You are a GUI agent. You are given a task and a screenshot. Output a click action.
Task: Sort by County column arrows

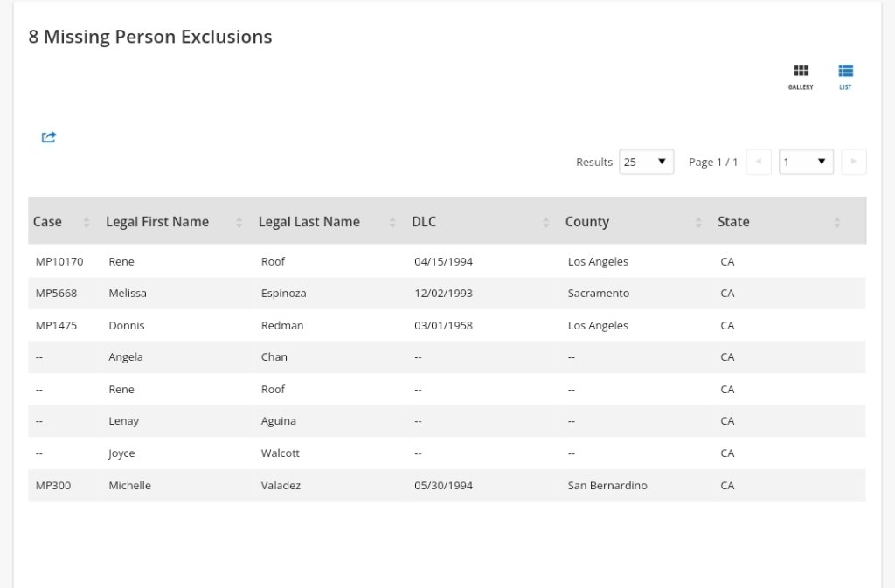(x=698, y=222)
